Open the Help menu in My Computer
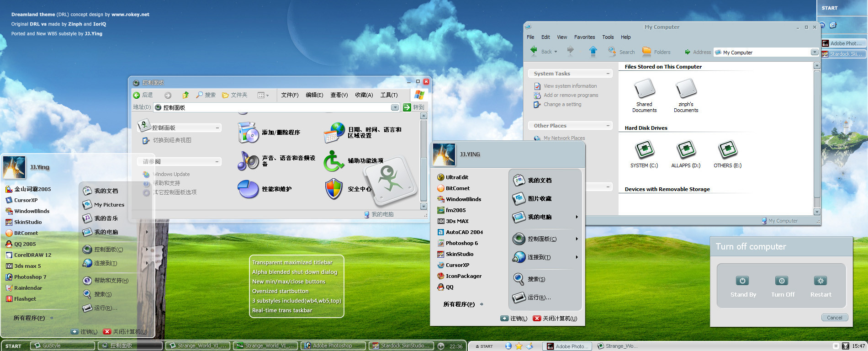Viewport: 868px width, 351px height. tap(625, 37)
